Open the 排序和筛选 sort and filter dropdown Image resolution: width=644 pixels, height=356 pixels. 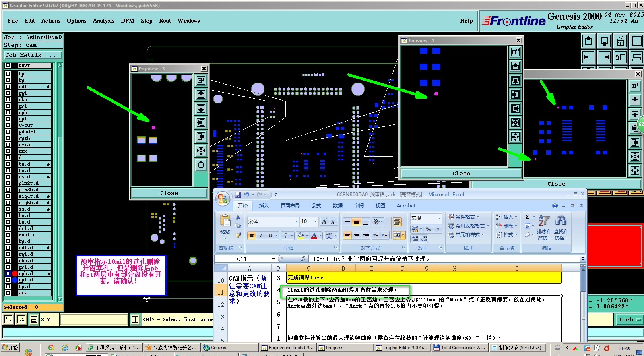pyautogui.click(x=544, y=228)
